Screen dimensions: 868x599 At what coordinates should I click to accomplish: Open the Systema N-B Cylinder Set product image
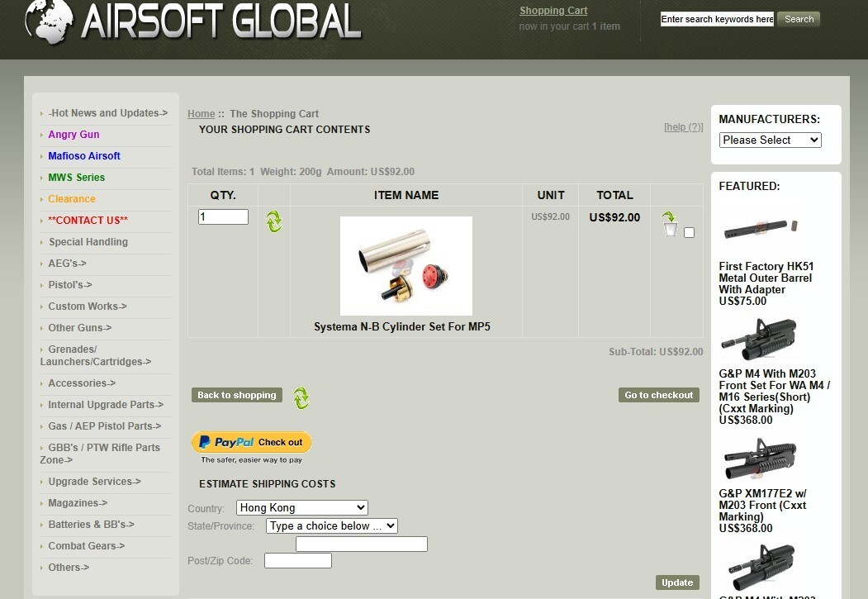click(x=406, y=266)
